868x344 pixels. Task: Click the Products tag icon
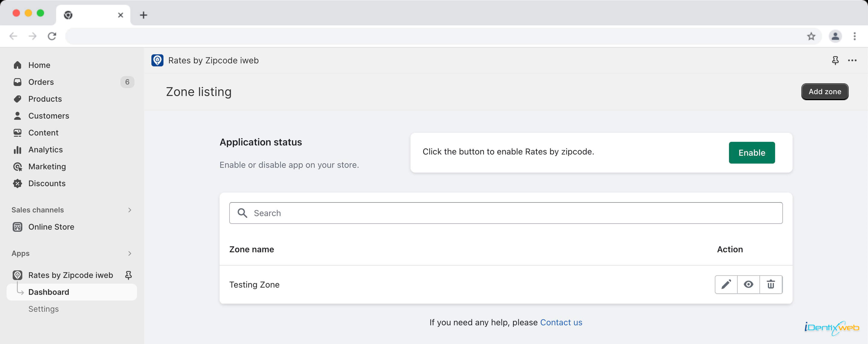(17, 99)
